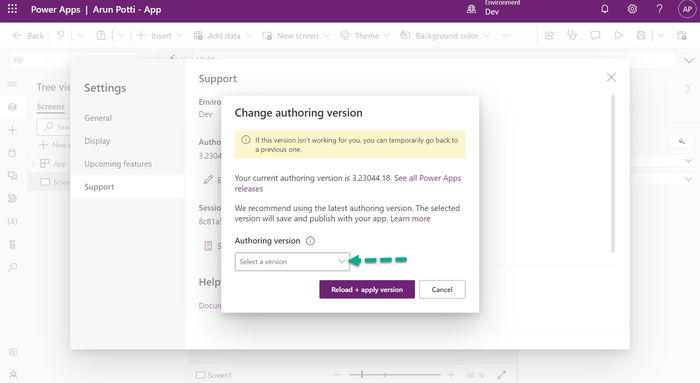The image size is (700, 383).
Task: Expand the formula bar chevron
Action: pyautogui.click(x=689, y=61)
